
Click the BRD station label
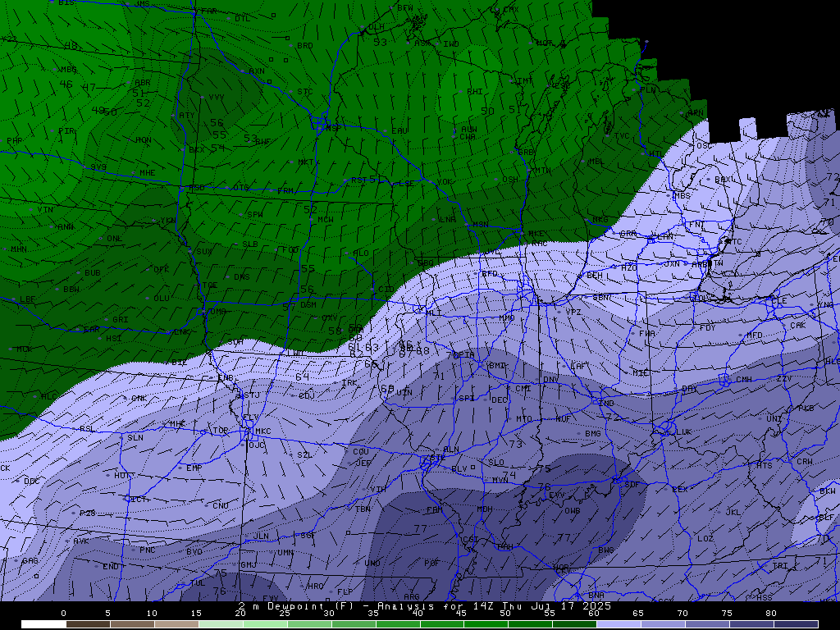click(305, 46)
